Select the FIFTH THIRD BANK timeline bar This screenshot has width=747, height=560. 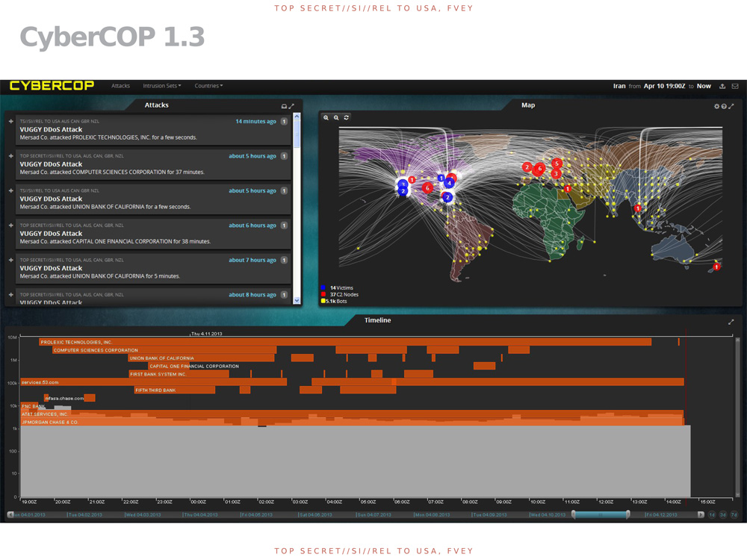point(174,390)
